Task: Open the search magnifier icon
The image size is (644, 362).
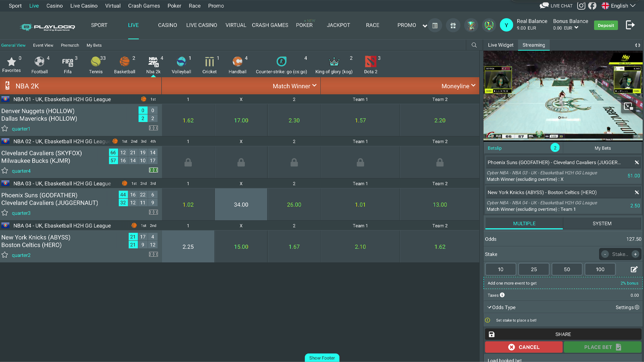Action: point(474,45)
